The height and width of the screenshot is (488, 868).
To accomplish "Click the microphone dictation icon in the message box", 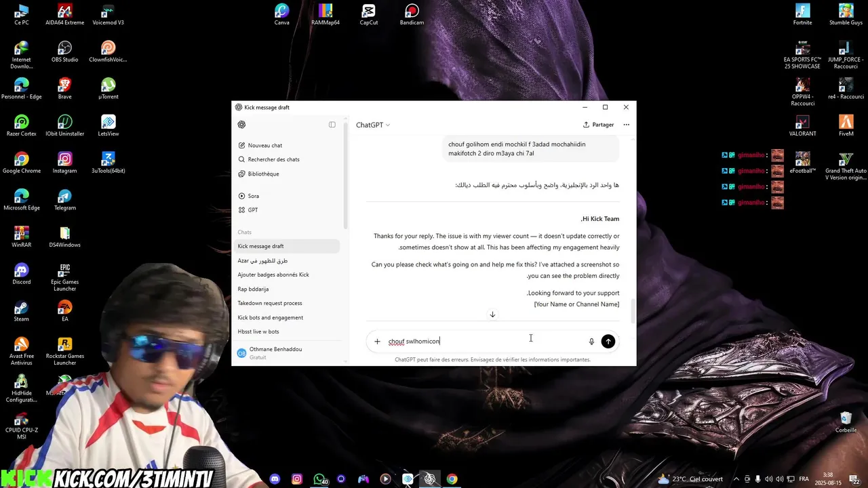I will 591,342.
